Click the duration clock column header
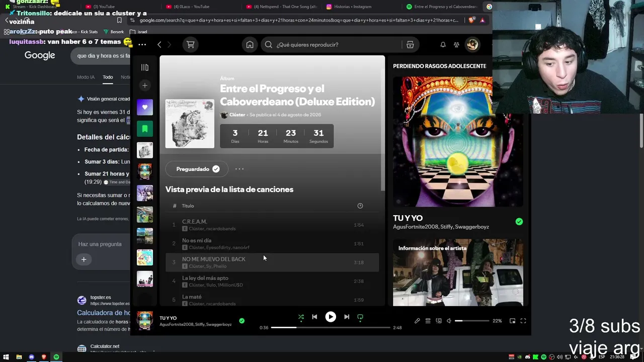 (x=360, y=206)
